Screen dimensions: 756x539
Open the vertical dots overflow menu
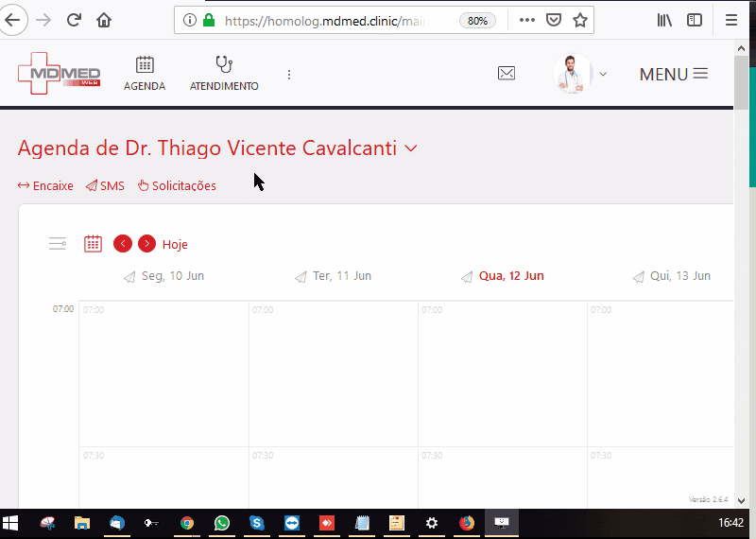pos(289,75)
